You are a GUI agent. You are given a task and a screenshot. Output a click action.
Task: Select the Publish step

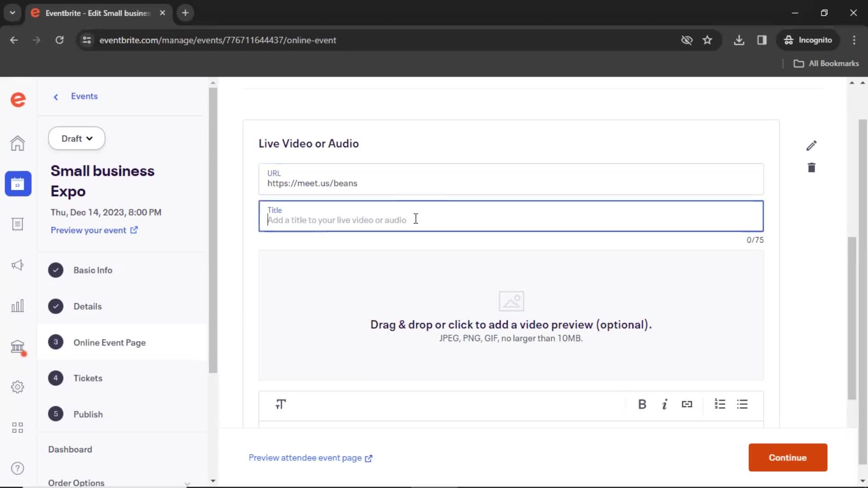click(x=122, y=414)
